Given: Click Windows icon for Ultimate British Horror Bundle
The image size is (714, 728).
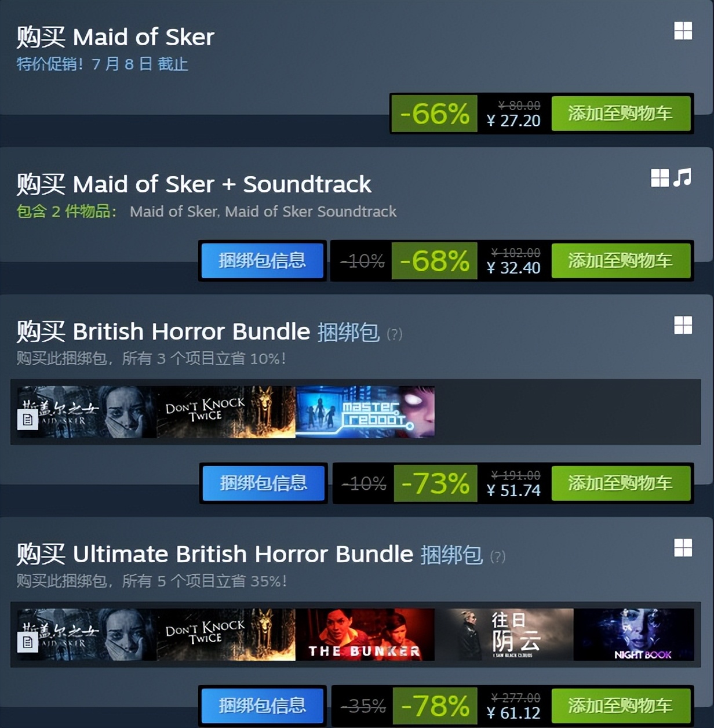Looking at the screenshot, I should click(x=683, y=548).
